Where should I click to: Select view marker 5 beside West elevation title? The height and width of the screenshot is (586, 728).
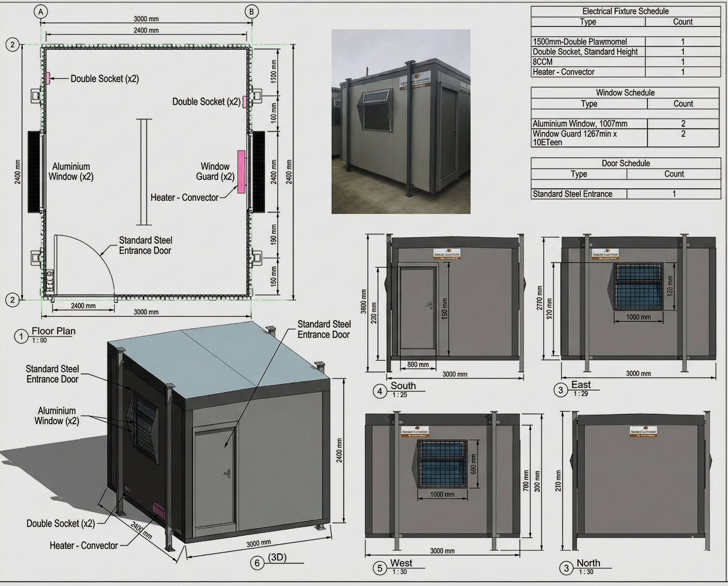(380, 568)
